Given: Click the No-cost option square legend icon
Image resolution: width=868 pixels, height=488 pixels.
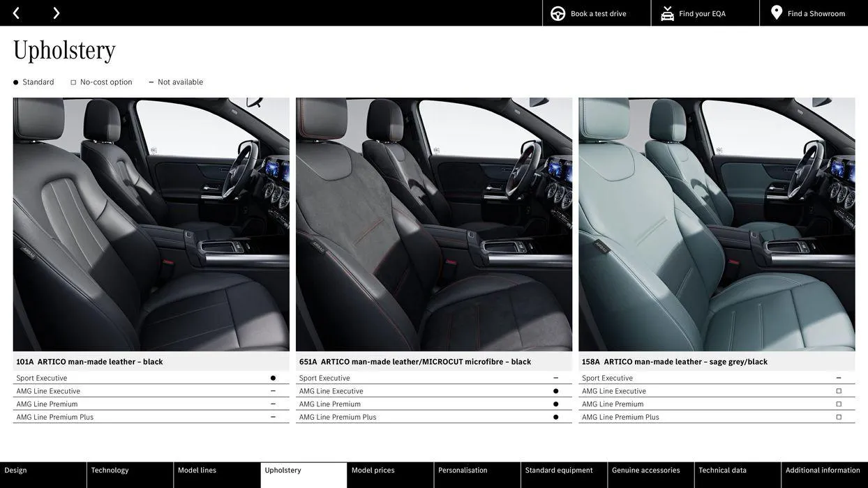Looking at the screenshot, I should pos(73,83).
